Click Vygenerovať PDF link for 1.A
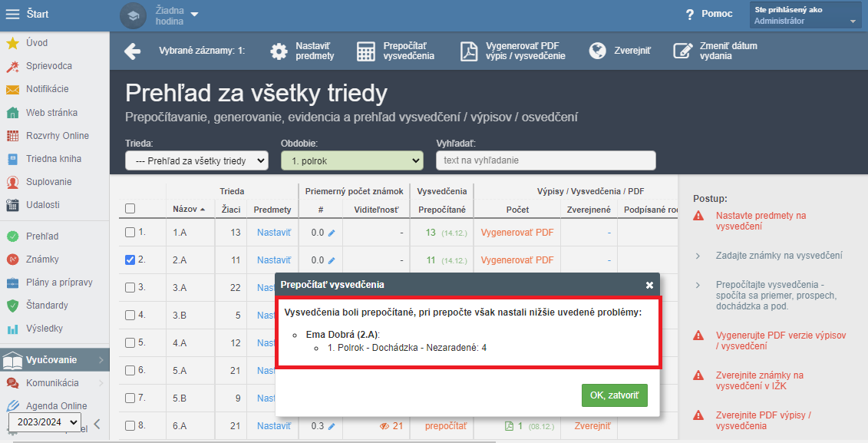This screenshot has width=868, height=443. 517,233
